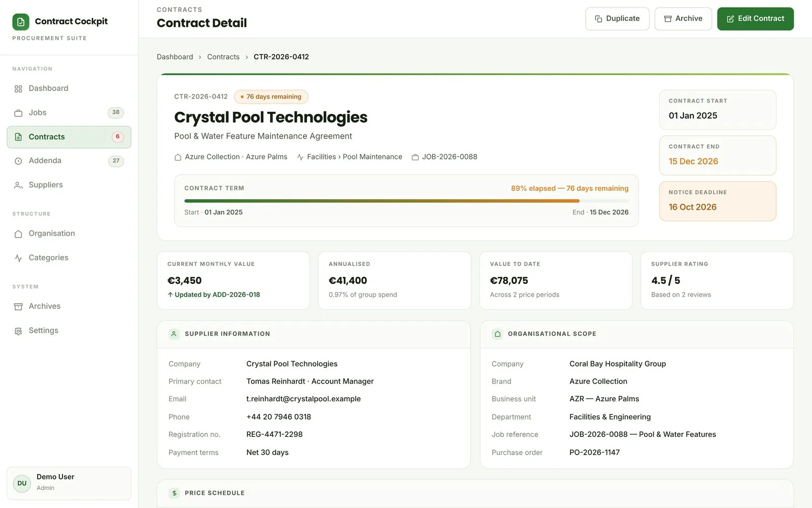812x508 pixels.
Task: Open the Demo User Admin profile
Action: pyautogui.click(x=69, y=483)
